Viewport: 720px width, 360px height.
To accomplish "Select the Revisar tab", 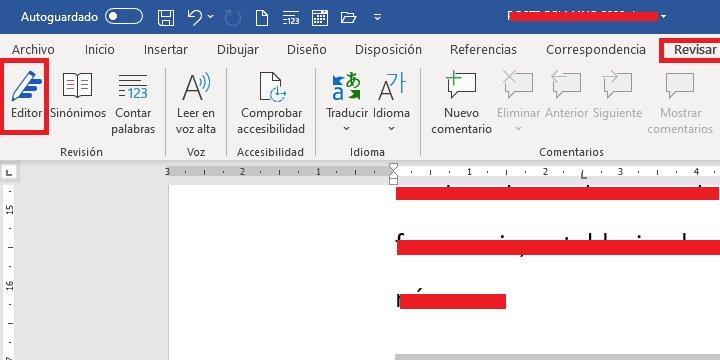I will [x=695, y=50].
